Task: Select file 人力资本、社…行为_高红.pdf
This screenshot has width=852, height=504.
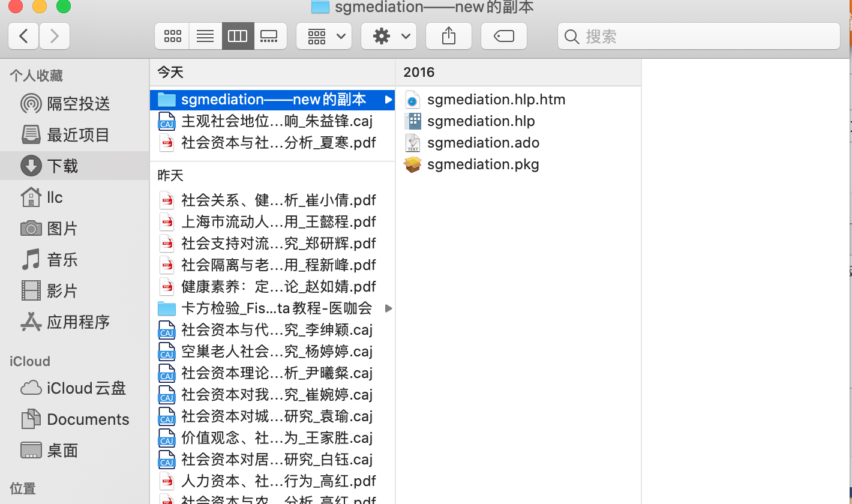Action: pyautogui.click(x=272, y=481)
